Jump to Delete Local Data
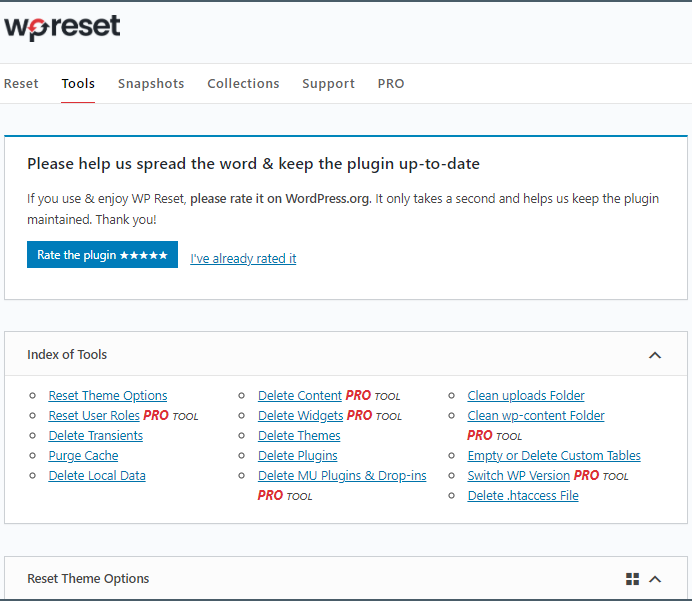 pyautogui.click(x=97, y=476)
